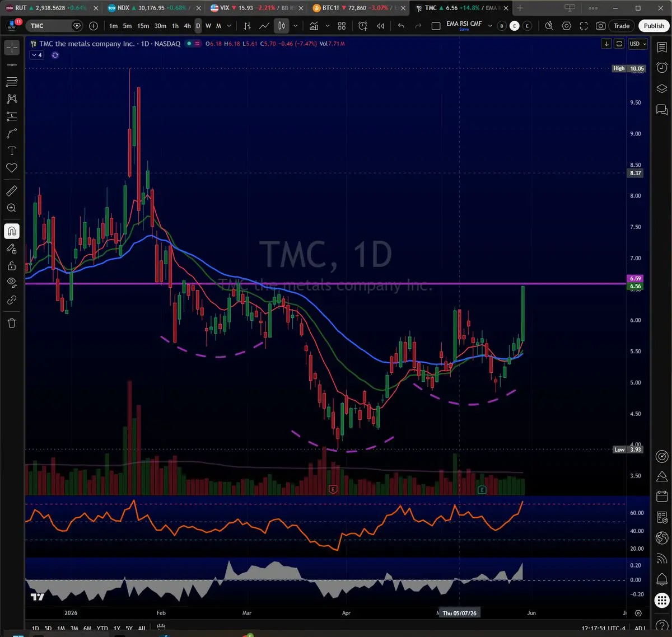The width and height of the screenshot is (672, 637).
Task: Take a chart snapshot with camera icon
Action: coord(600,26)
